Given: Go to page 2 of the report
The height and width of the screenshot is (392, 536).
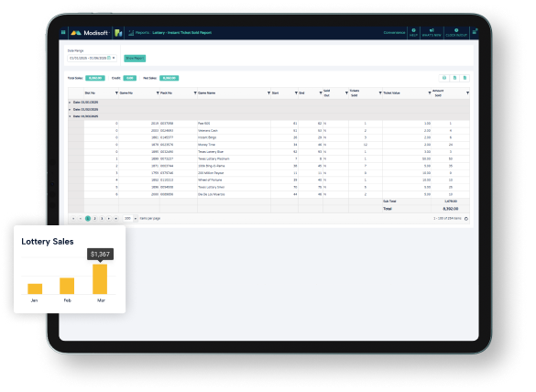Looking at the screenshot, I should tap(94, 218).
